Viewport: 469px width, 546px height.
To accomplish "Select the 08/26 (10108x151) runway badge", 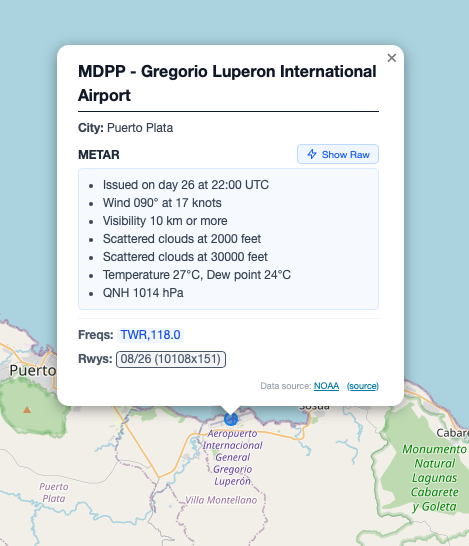I will [x=171, y=359].
